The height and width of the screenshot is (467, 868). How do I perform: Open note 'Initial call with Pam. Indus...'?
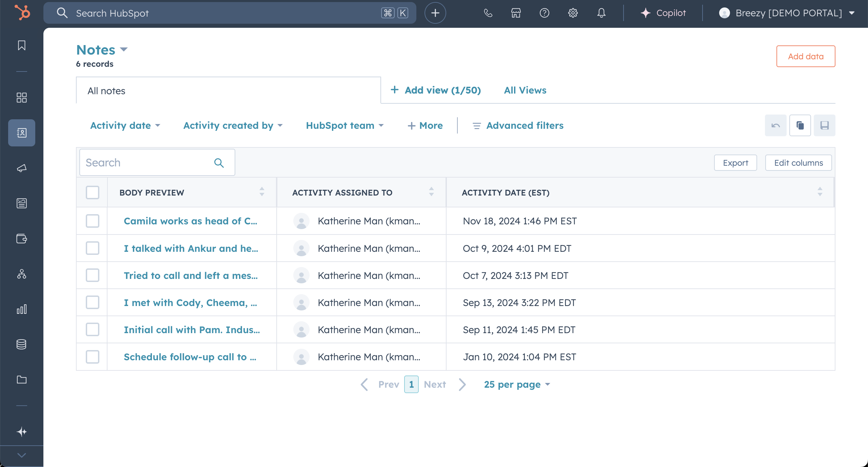tap(192, 330)
